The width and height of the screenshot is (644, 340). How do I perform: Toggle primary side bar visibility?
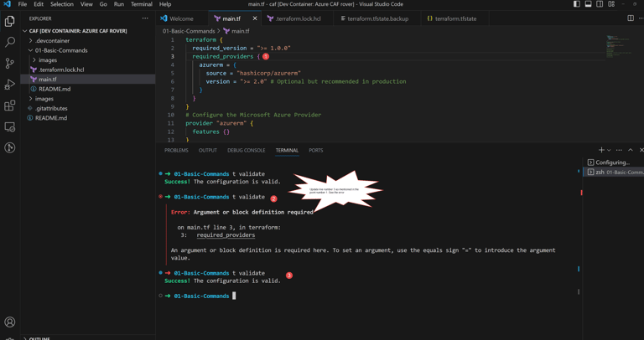point(577,4)
